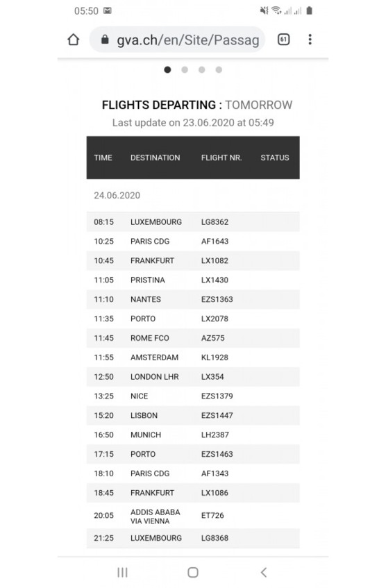Select the fourth carousel dot

[219, 69]
